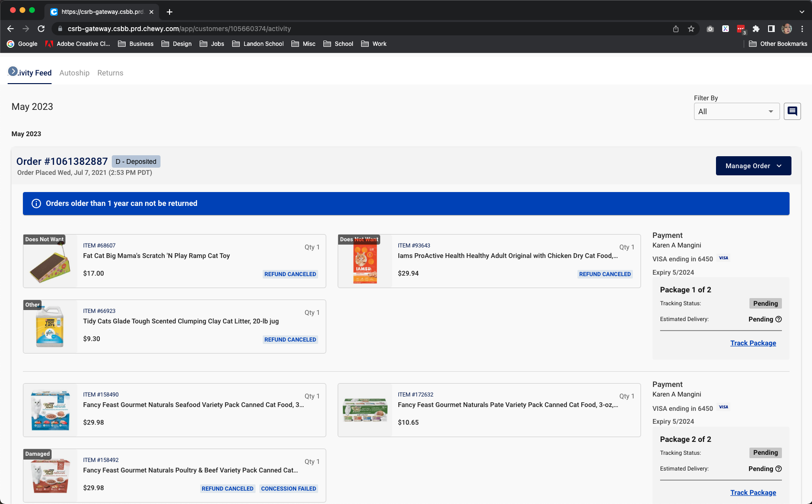Click the Pending tracking status for Package 2
This screenshot has width=812, height=504.
pyautogui.click(x=765, y=452)
